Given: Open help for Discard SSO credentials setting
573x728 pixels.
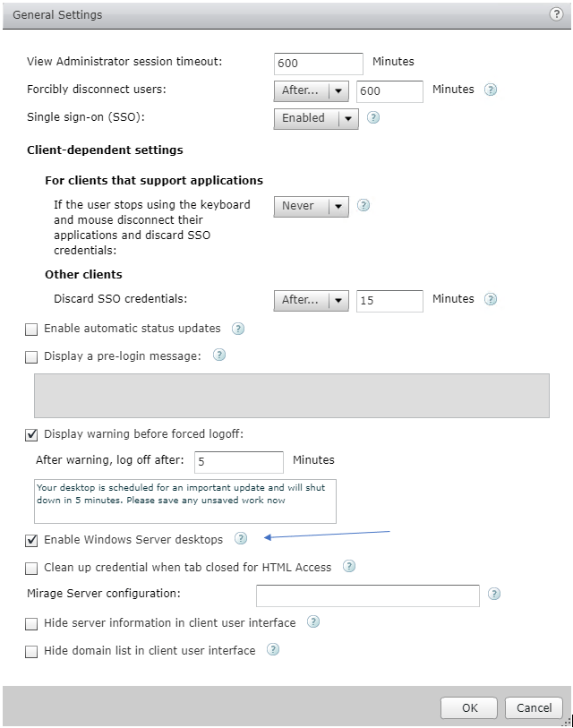Looking at the screenshot, I should coord(490,299).
